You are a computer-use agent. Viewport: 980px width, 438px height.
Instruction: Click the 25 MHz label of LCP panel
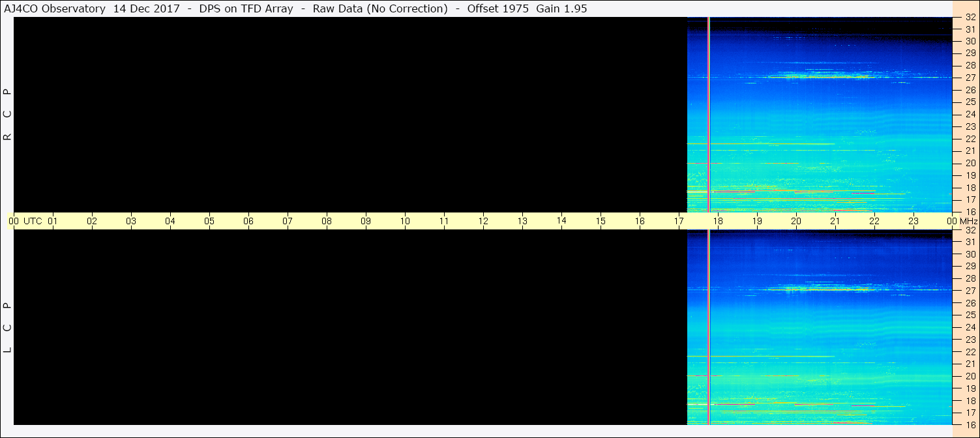pyautogui.click(x=971, y=315)
